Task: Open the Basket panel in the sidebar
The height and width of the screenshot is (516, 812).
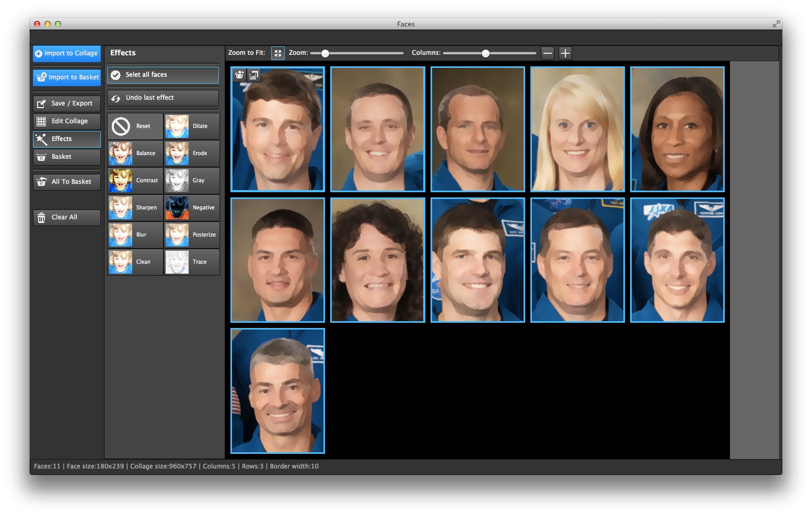Action: click(67, 157)
